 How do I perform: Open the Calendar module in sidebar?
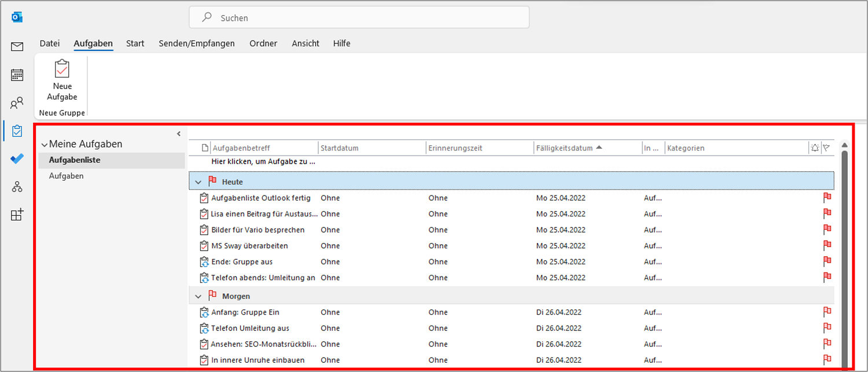tap(17, 75)
